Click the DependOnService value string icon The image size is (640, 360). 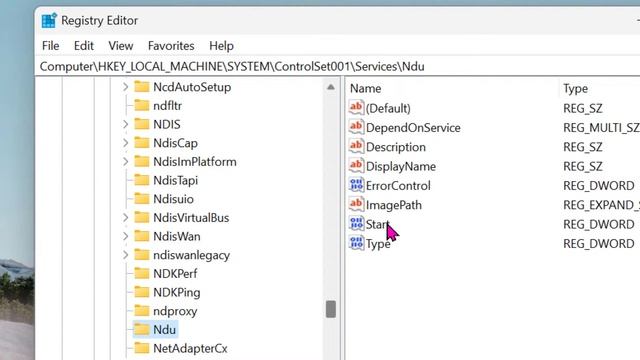click(356, 127)
